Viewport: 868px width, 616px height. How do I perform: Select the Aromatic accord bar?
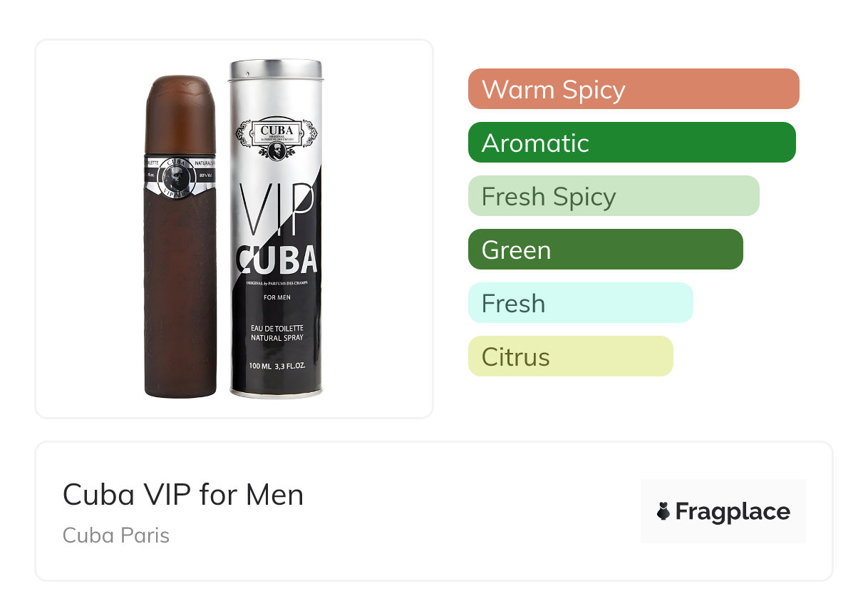pyautogui.click(x=631, y=143)
